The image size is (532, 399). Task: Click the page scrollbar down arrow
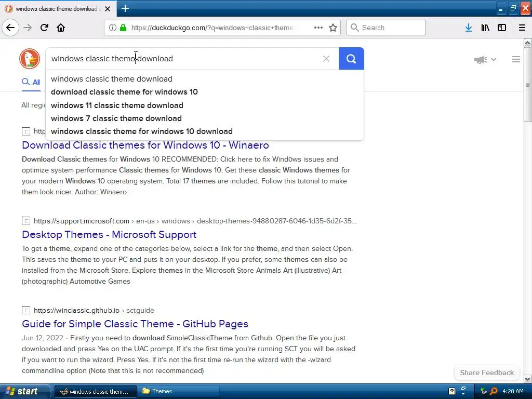tap(527, 379)
